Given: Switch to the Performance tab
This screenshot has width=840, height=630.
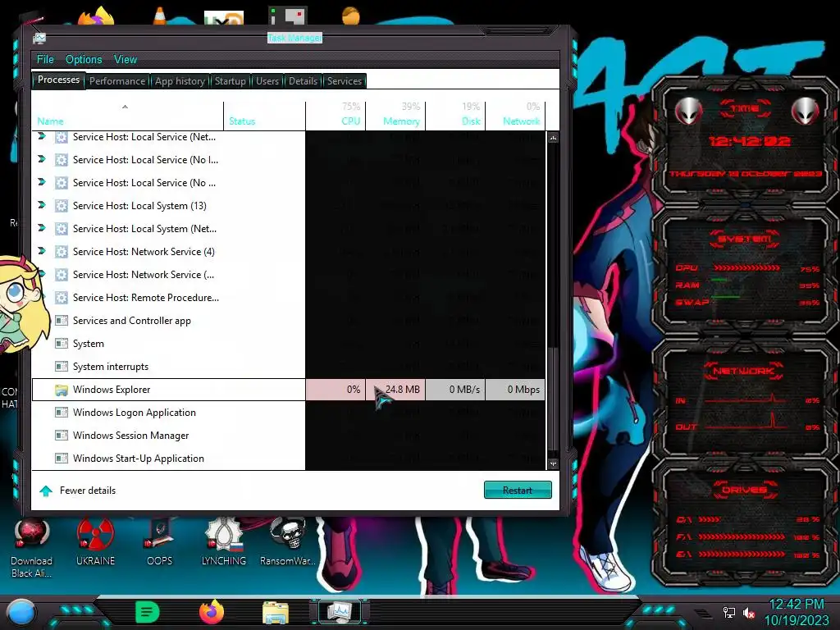Looking at the screenshot, I should pyautogui.click(x=117, y=81).
